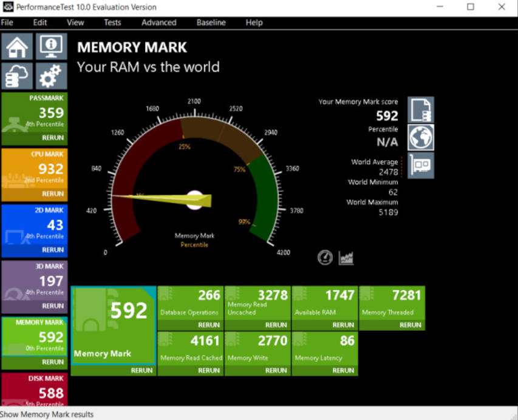Rerun the PassMark overall test
Viewport: 518px width, 420px height.
(x=52, y=138)
